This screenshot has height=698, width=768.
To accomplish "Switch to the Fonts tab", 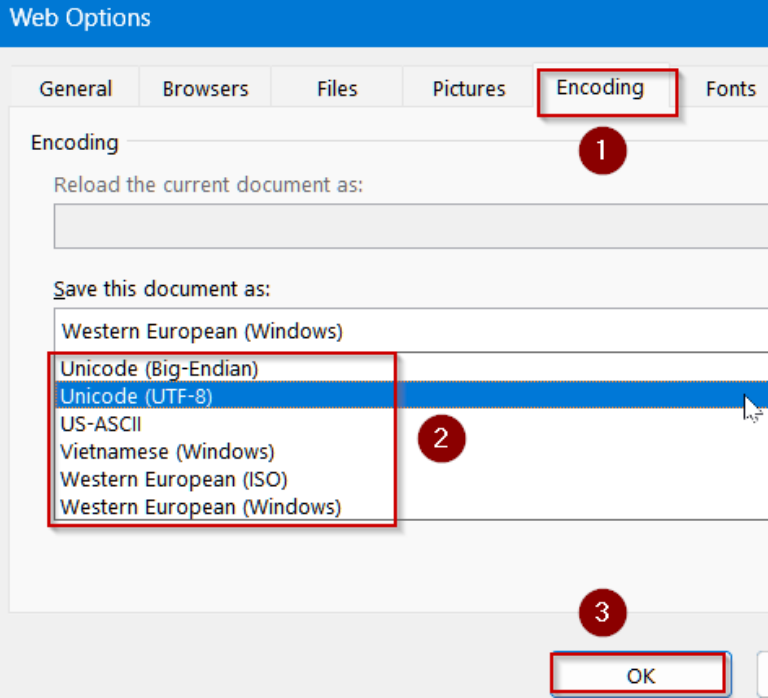I will (x=730, y=89).
